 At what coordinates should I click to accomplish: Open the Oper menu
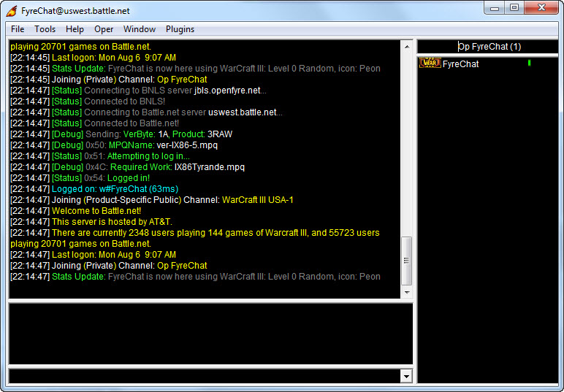click(104, 29)
